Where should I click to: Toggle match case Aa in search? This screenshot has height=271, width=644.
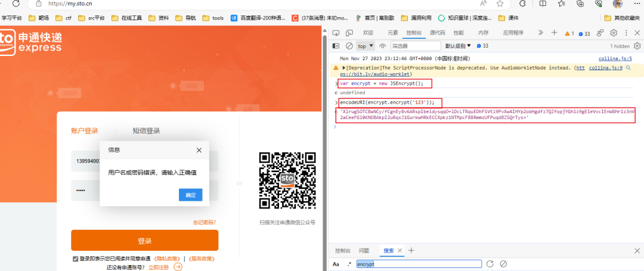point(336,264)
